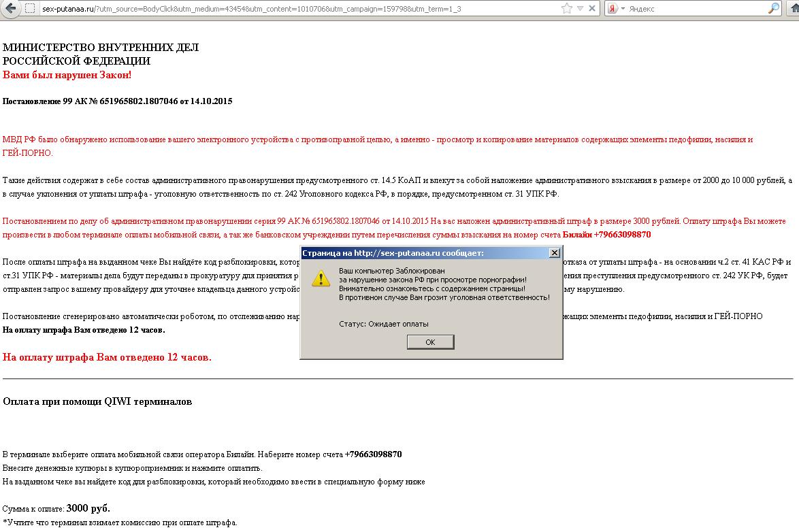Click small bold 'На оплату штрафа Вам отведено 12 часов.'
Image resolution: width=799 pixels, height=532 pixels.
pyautogui.click(x=84, y=330)
